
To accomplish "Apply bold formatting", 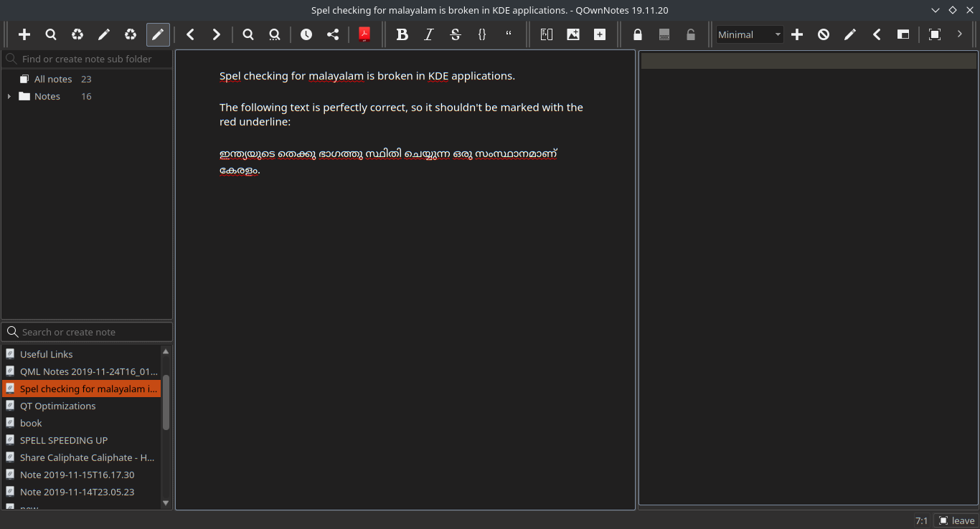I will (402, 34).
